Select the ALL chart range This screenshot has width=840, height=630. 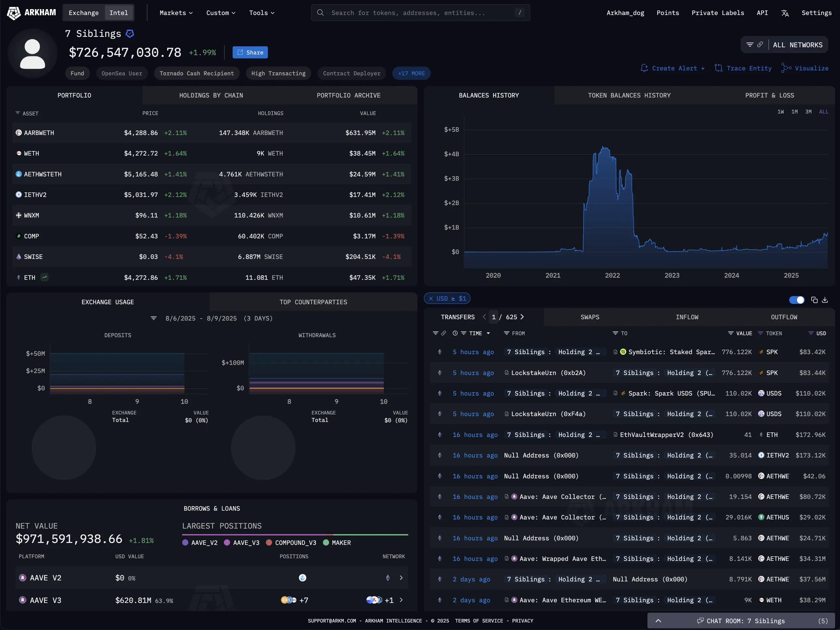tap(824, 111)
